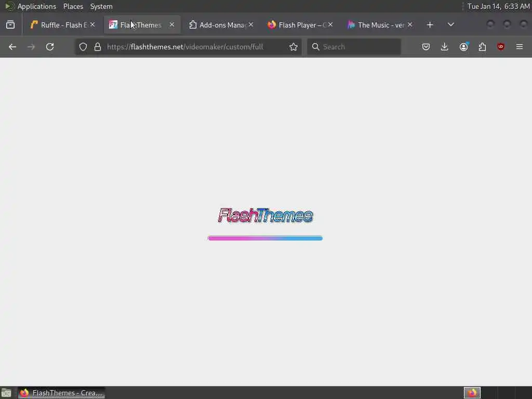
Task: Close The Music tab
Action: pos(410,25)
